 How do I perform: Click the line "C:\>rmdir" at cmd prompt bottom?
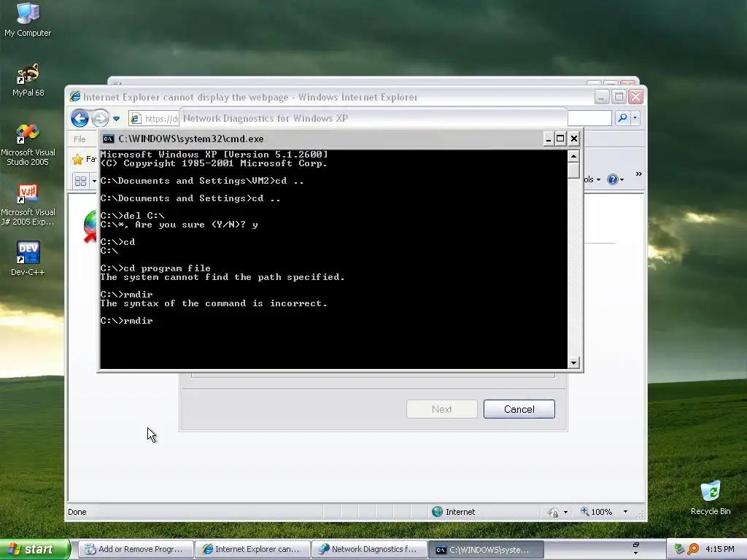pos(127,321)
